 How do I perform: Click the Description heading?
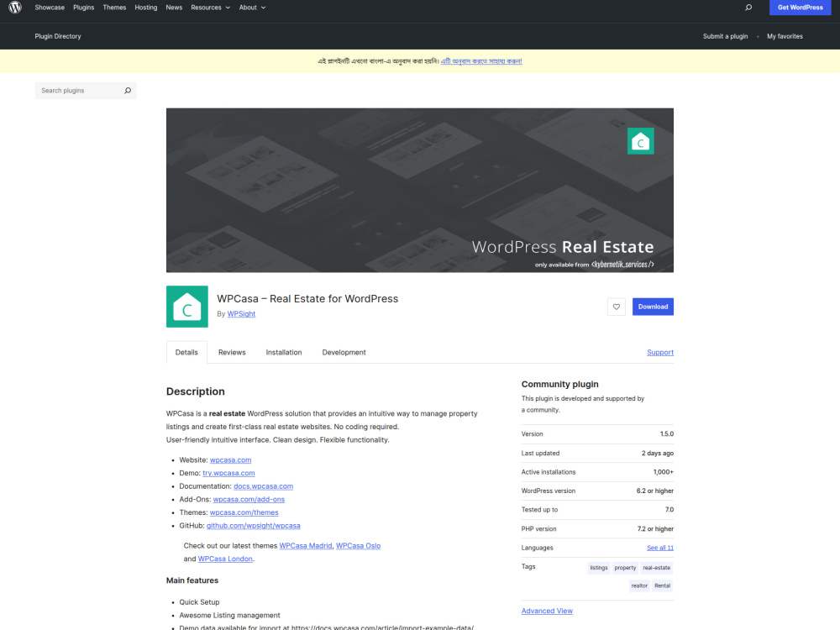point(196,391)
